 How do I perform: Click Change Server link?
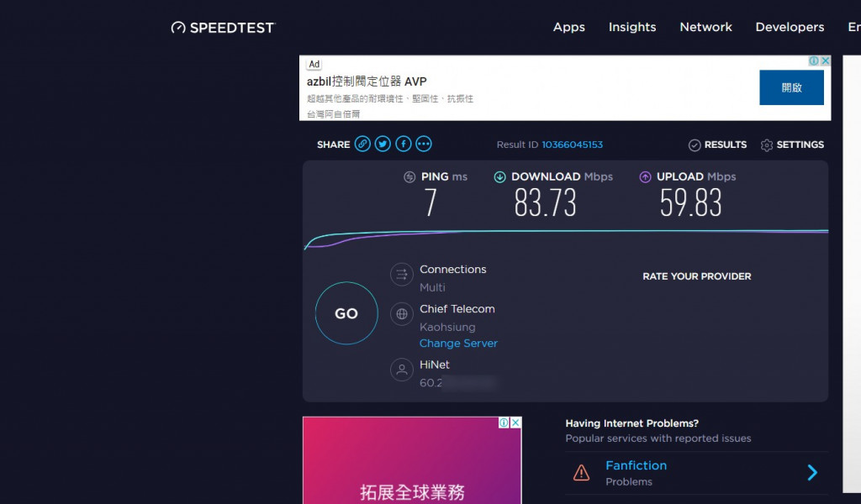[458, 344]
